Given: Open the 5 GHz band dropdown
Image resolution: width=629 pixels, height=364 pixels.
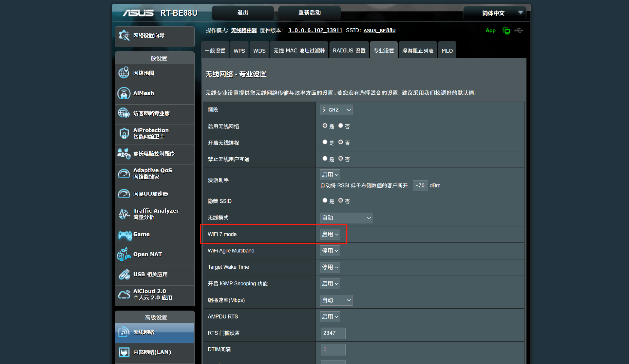Looking at the screenshot, I should [336, 110].
